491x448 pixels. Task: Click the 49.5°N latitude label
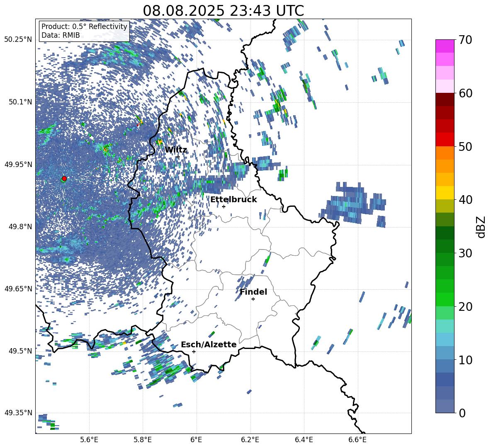point(20,351)
